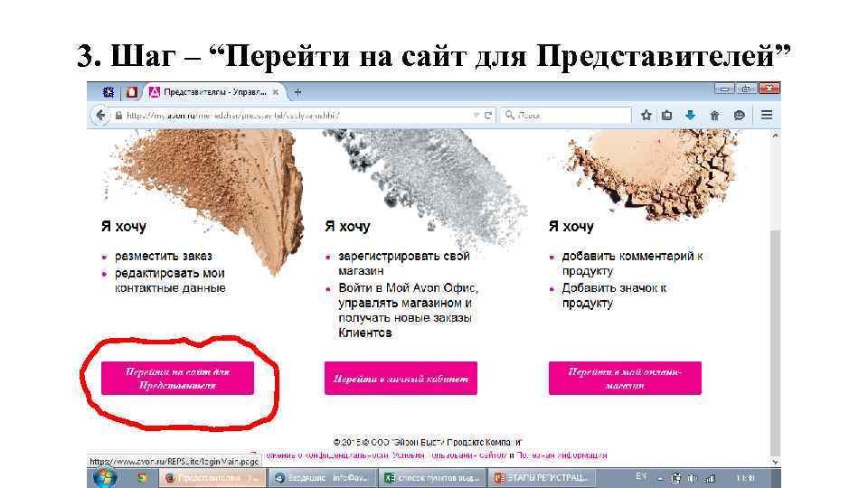Image resolution: width=868 pixels, height=488 pixels.
Task: Reload the page with the refresh icon
Action: tap(487, 115)
